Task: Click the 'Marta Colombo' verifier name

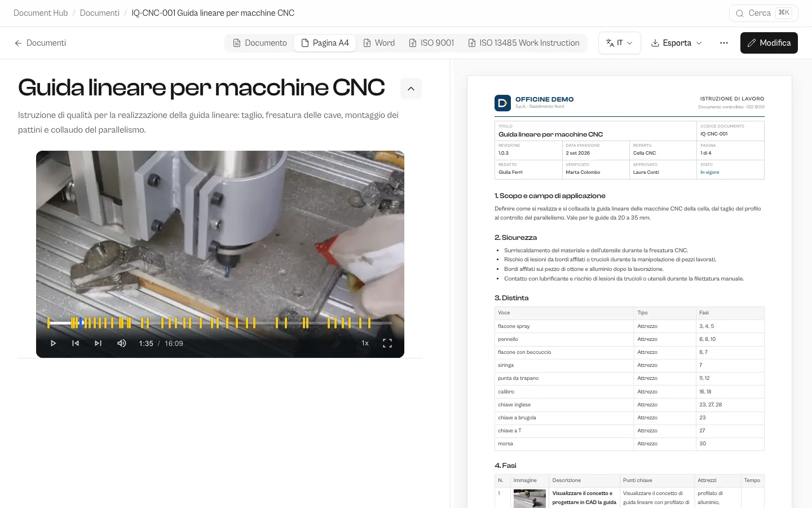Action: [x=583, y=172]
